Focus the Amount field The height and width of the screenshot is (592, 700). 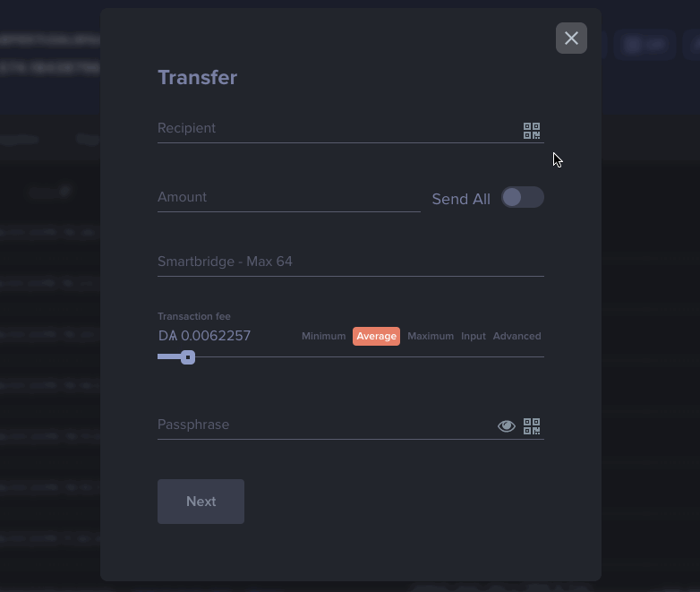pos(289,197)
